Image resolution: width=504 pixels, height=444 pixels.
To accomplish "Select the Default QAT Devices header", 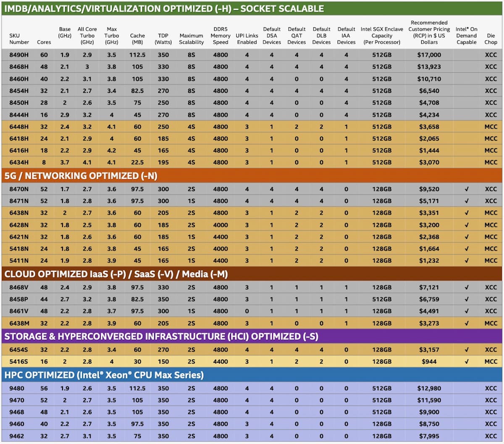I will (x=297, y=36).
